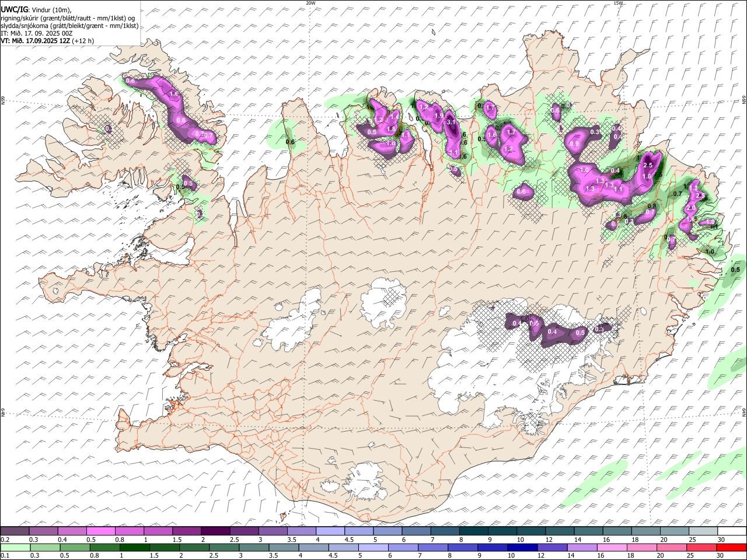The image size is (747, 560).
Task: Click the medium green 0.5–0.8 swatch, lower legend row
Action: click(x=75, y=547)
